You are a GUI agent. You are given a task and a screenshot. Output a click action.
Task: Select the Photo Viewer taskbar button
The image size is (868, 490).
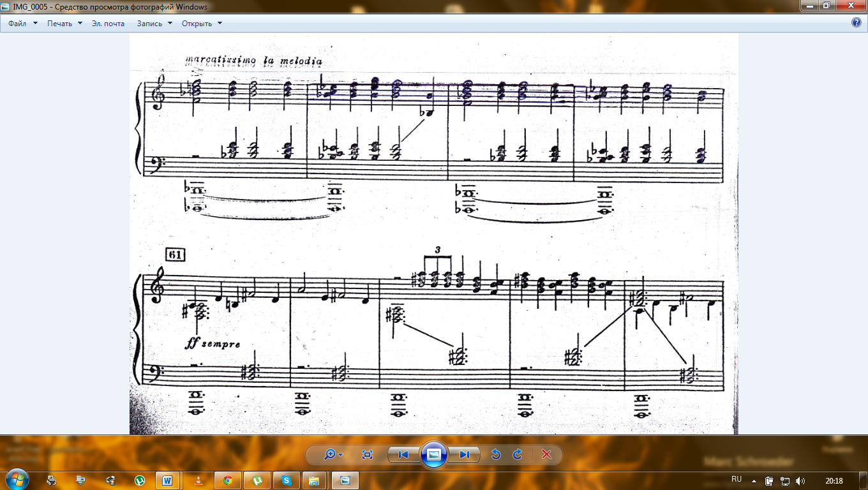click(345, 480)
